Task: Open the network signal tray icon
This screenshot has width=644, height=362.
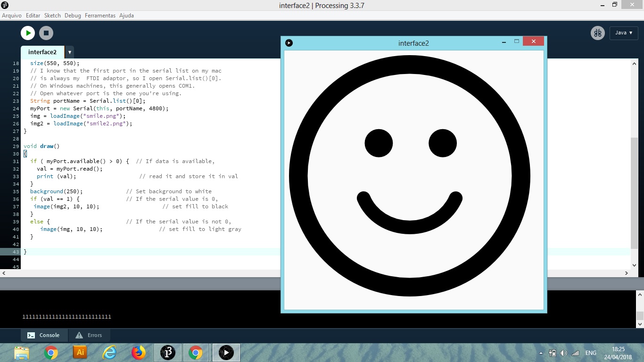Action: 575,353
